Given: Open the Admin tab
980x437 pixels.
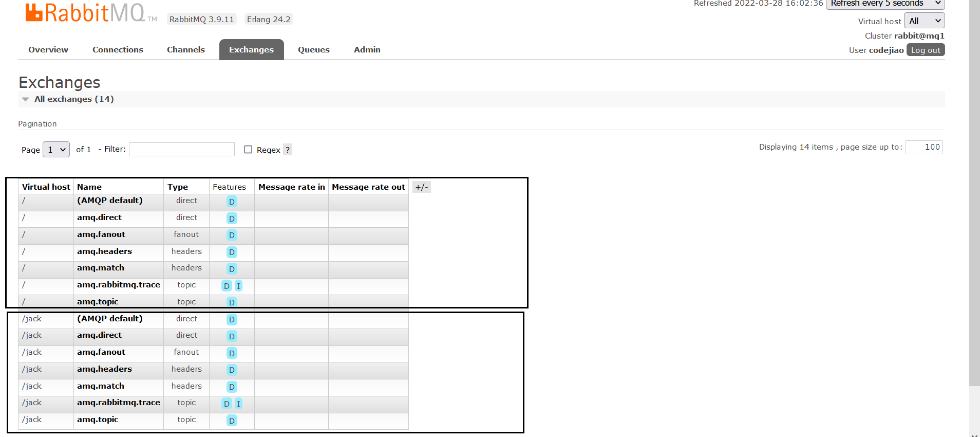Looking at the screenshot, I should coord(367,50).
